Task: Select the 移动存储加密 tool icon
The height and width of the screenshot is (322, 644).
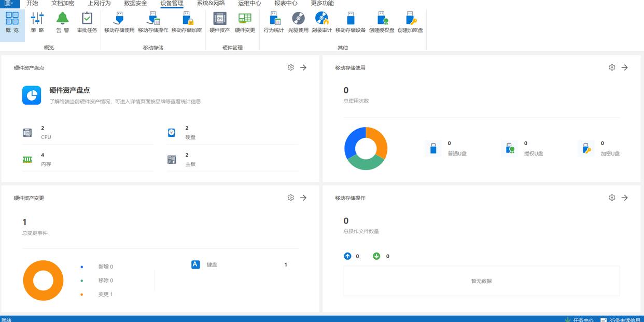Action: [x=187, y=22]
